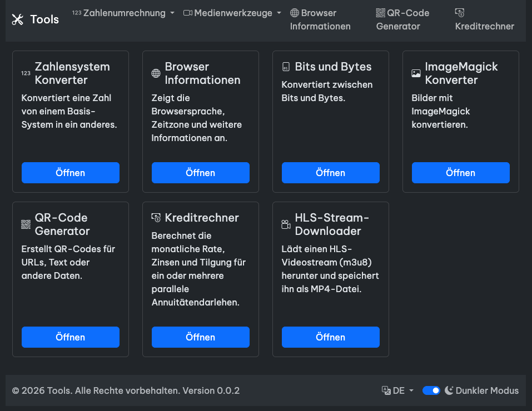Click the 123 icon on Zahlensystem Konverter card
Image resolution: width=532 pixels, height=411 pixels.
[x=26, y=73]
